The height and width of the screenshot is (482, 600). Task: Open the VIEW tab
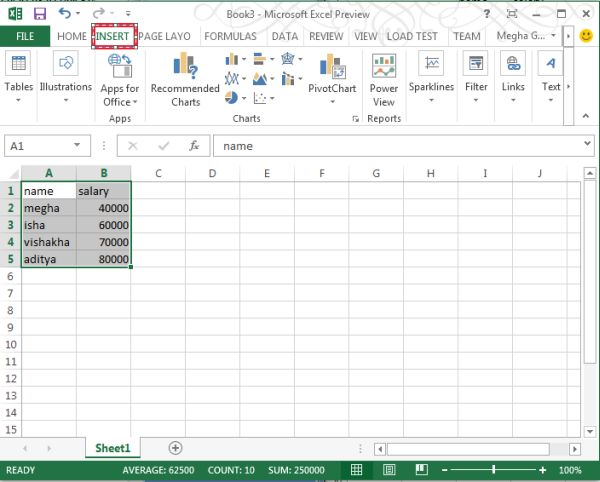(365, 36)
